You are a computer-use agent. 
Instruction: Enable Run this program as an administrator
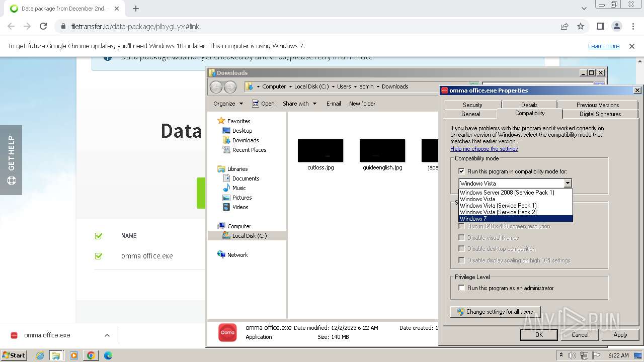click(x=461, y=288)
